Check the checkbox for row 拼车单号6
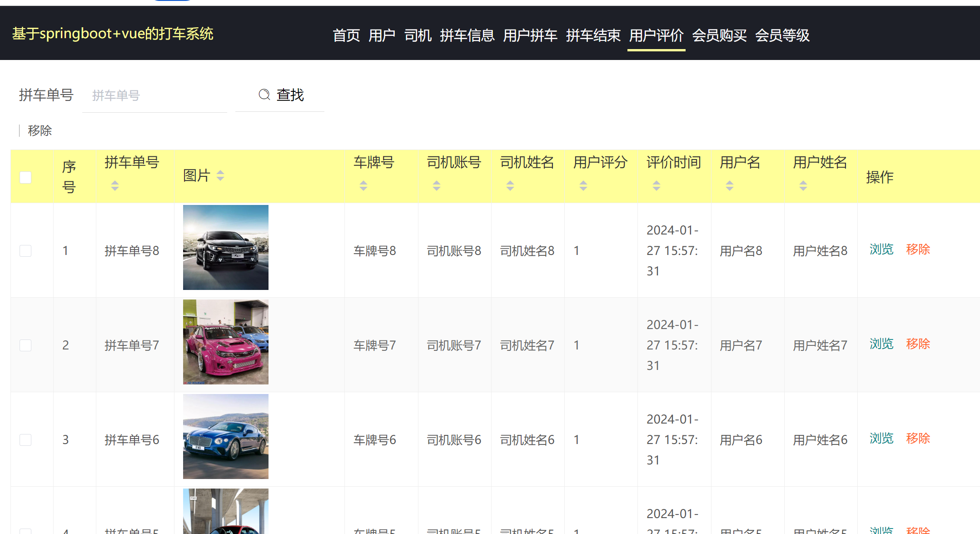 click(x=25, y=439)
